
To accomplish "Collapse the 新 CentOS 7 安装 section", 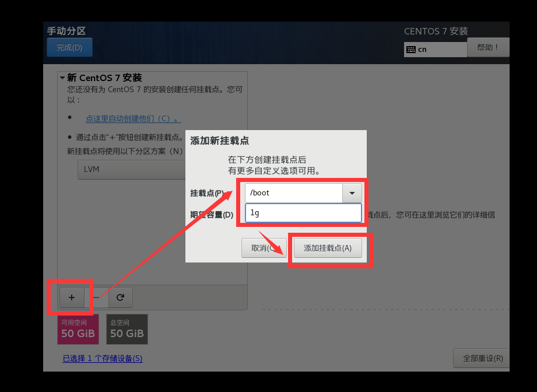I will pos(62,78).
